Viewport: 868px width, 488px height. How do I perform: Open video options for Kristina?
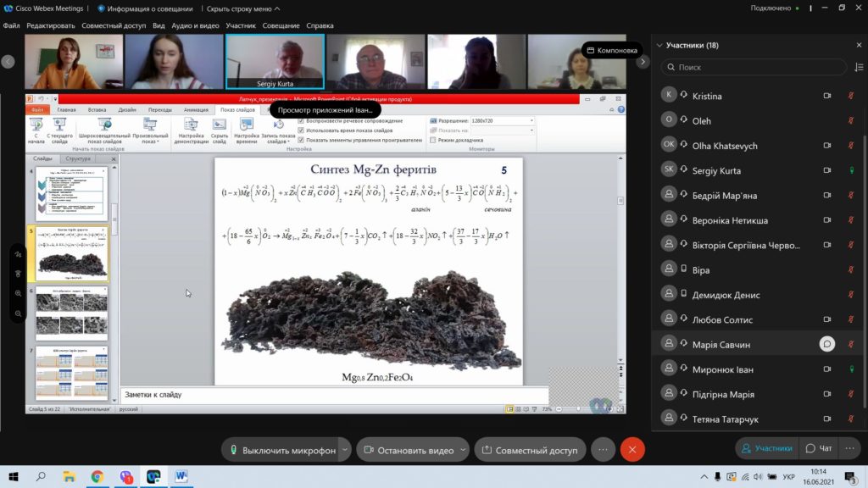tap(826, 96)
